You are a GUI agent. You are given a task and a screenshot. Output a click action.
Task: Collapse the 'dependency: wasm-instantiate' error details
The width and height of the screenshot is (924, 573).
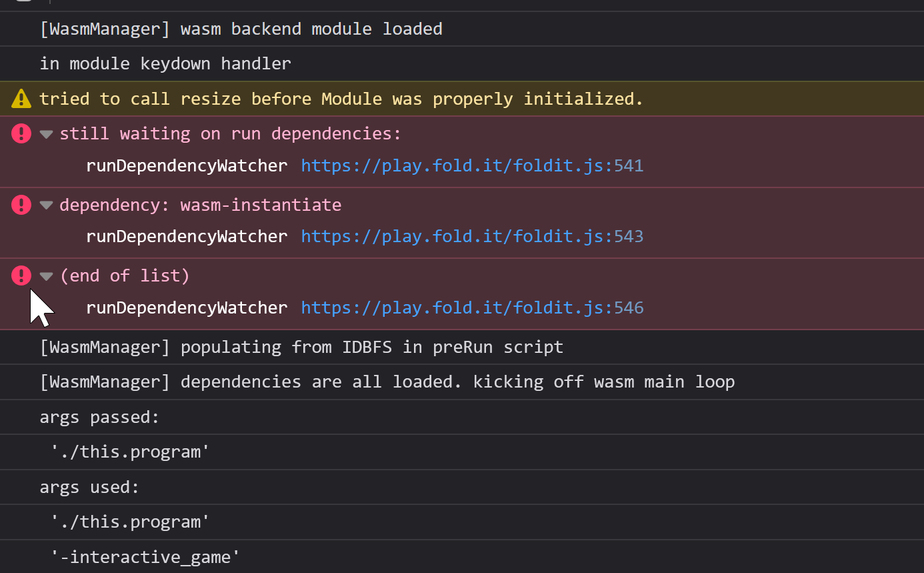click(46, 205)
